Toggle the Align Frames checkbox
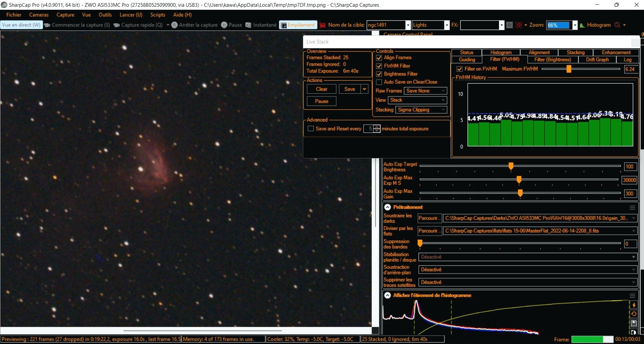 tap(379, 58)
